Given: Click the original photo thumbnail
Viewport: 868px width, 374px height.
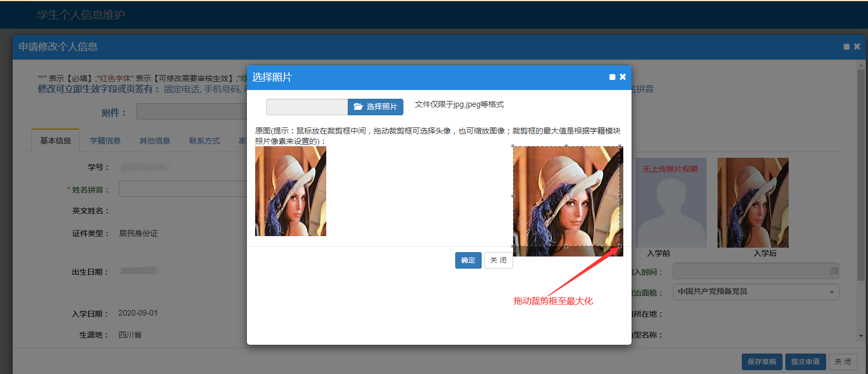Looking at the screenshot, I should point(290,191).
